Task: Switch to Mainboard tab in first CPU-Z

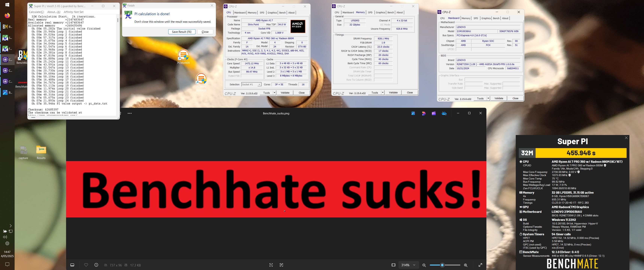Action: click(x=240, y=13)
